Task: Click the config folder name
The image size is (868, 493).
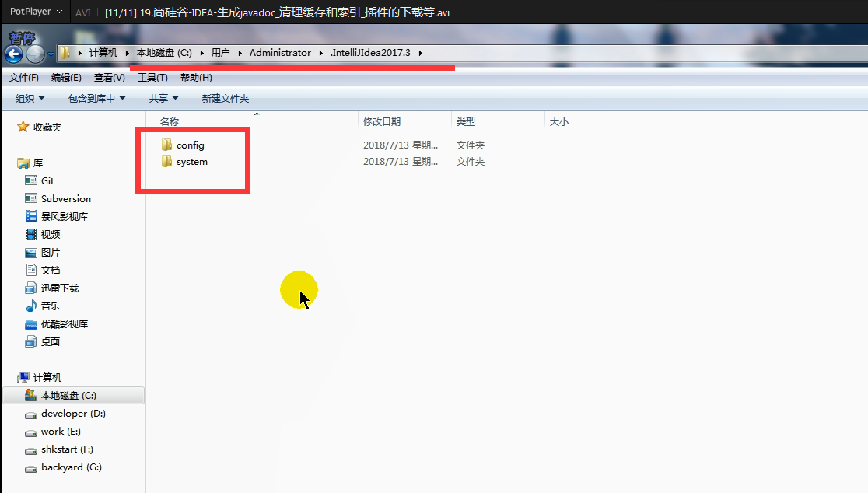Action: [191, 145]
